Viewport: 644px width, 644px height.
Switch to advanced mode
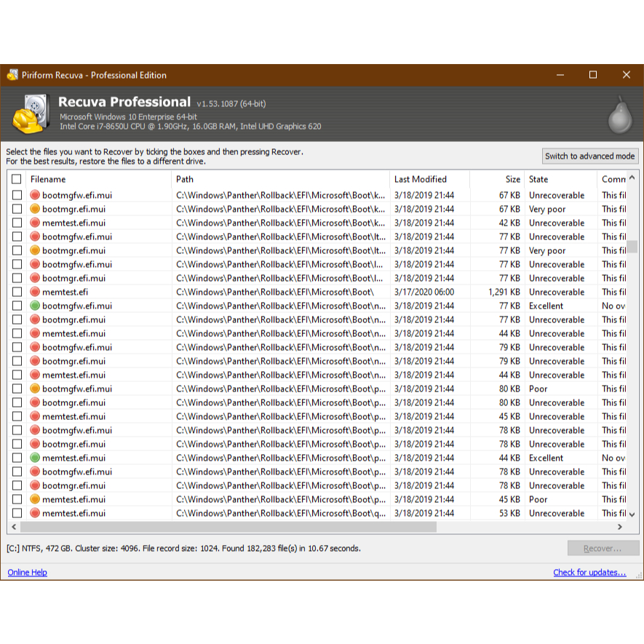point(590,156)
